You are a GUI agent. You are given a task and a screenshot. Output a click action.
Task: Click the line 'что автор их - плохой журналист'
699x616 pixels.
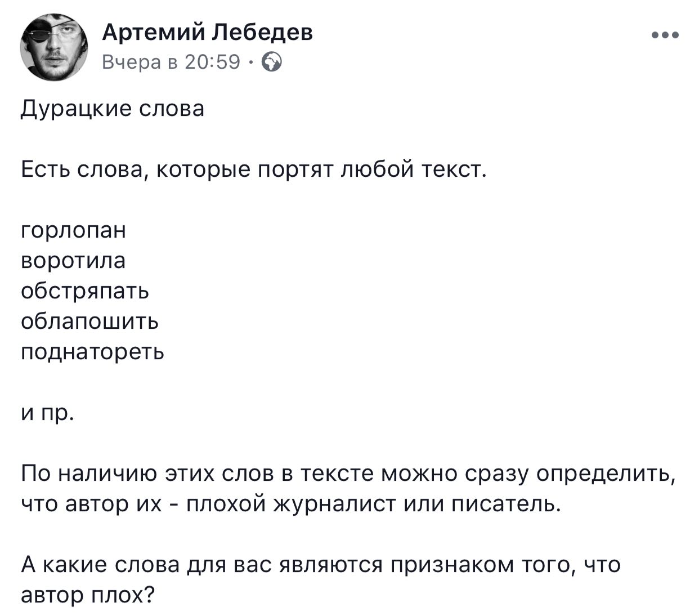(291, 504)
